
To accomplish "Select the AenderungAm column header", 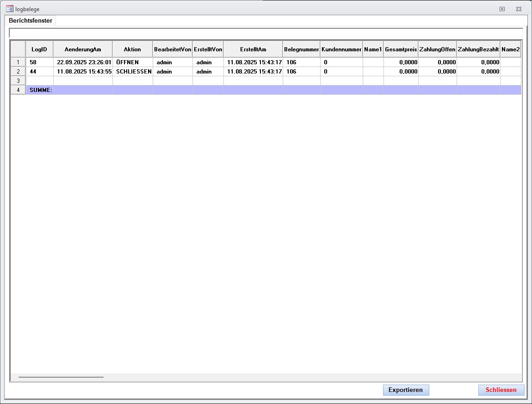I will tap(83, 49).
